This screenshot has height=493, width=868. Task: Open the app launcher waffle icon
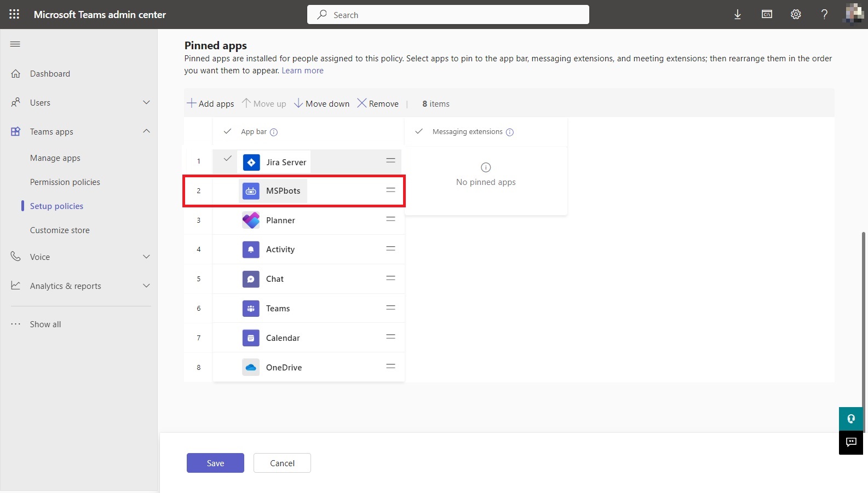[14, 14]
